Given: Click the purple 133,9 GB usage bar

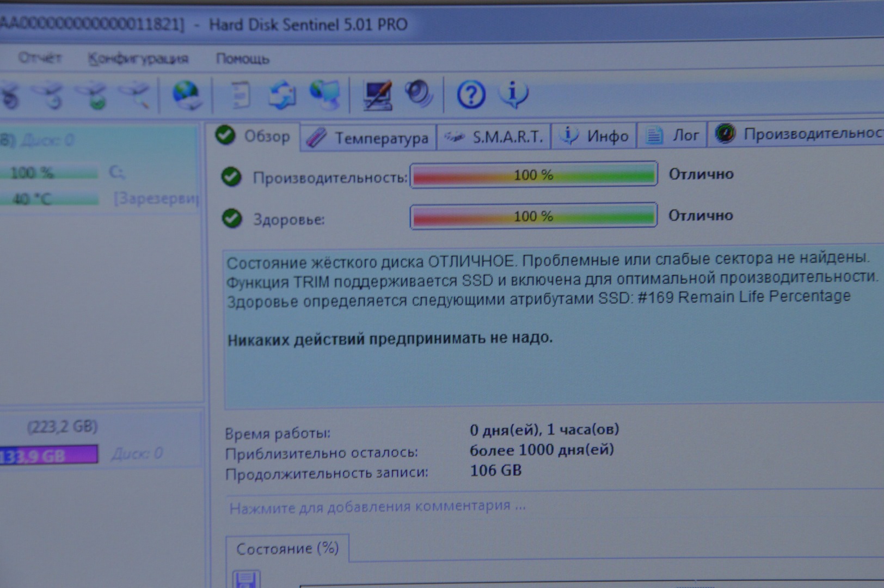Looking at the screenshot, I should pos(49,455).
